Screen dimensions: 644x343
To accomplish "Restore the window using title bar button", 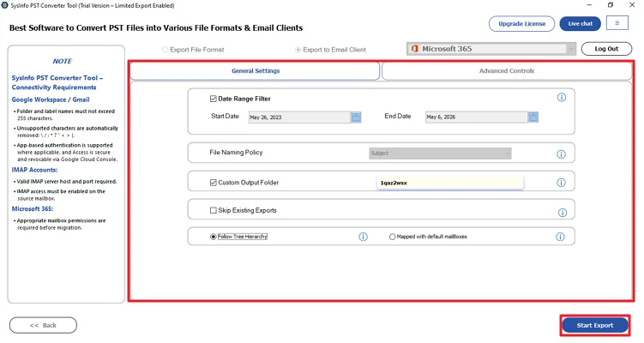I will coord(611,5).
